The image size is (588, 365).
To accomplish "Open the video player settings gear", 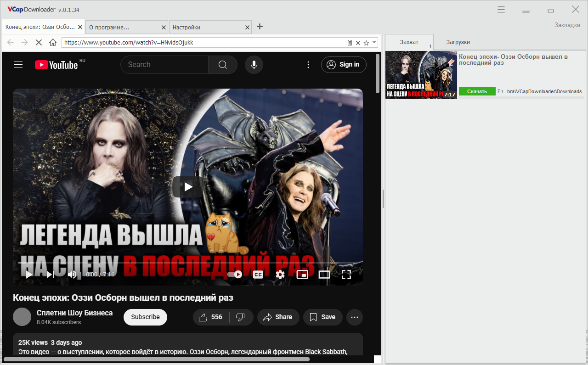I will click(x=280, y=275).
